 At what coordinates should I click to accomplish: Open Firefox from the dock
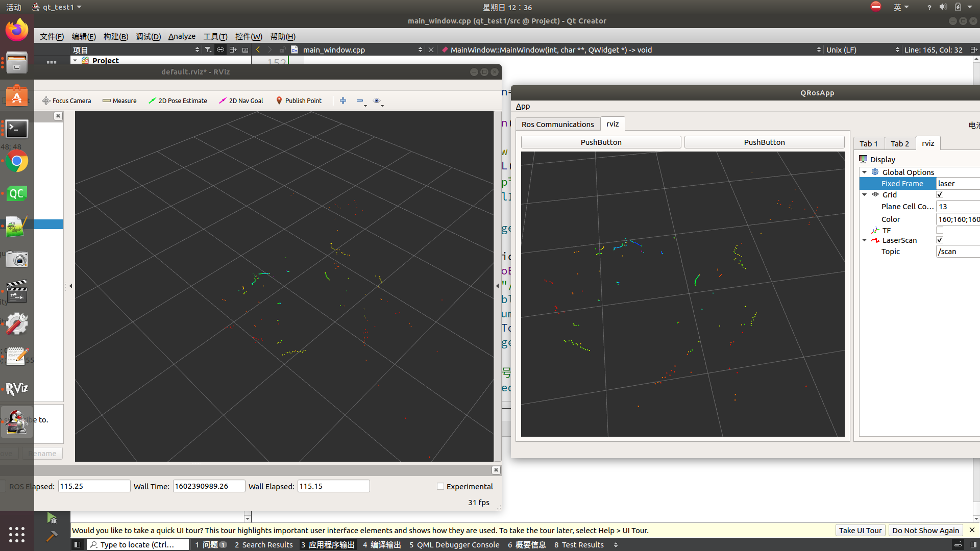17,30
